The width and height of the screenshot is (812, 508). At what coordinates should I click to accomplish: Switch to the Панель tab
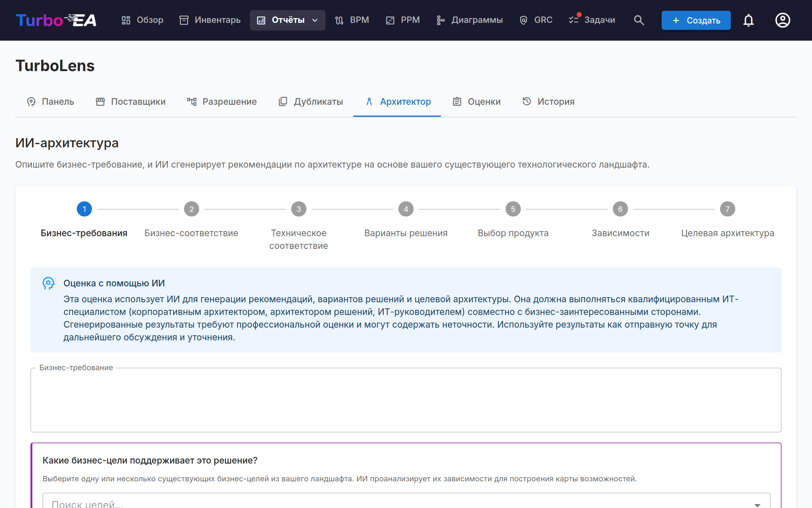pyautogui.click(x=50, y=102)
